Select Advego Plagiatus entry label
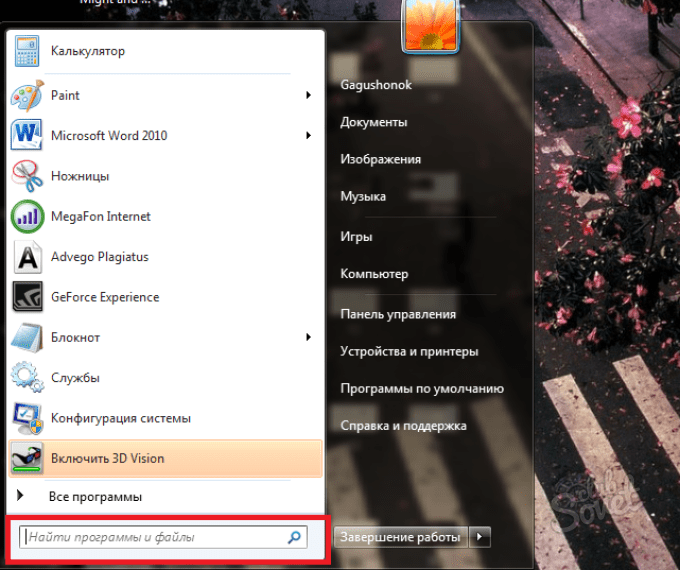Viewport: 680px width, 570px height. [x=100, y=257]
